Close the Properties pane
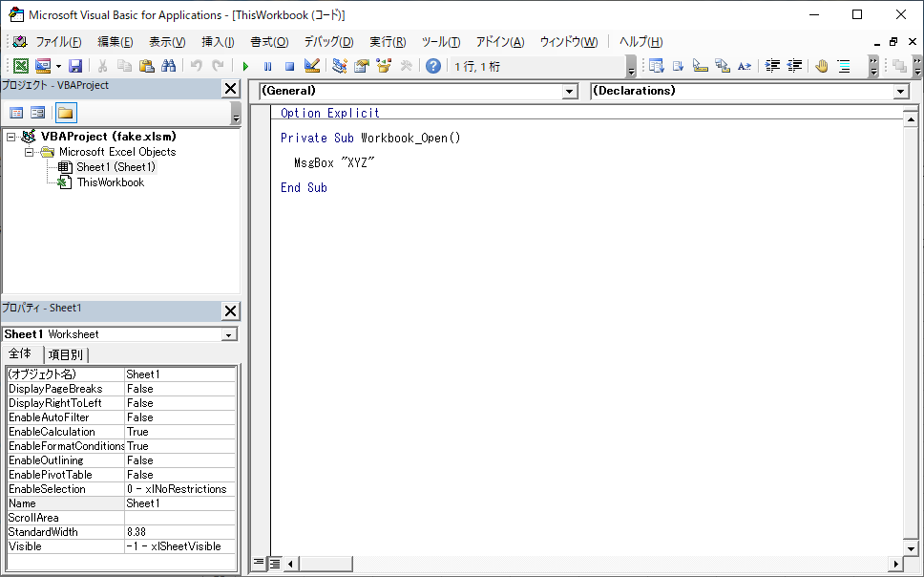The width and height of the screenshot is (924, 577). (x=230, y=310)
